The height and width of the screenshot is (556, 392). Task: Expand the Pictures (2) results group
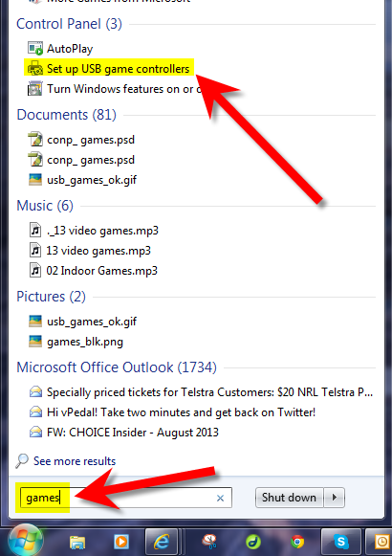51,297
